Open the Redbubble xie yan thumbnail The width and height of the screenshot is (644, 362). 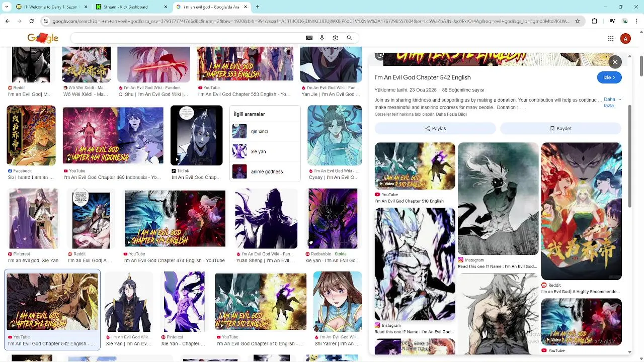333,219
